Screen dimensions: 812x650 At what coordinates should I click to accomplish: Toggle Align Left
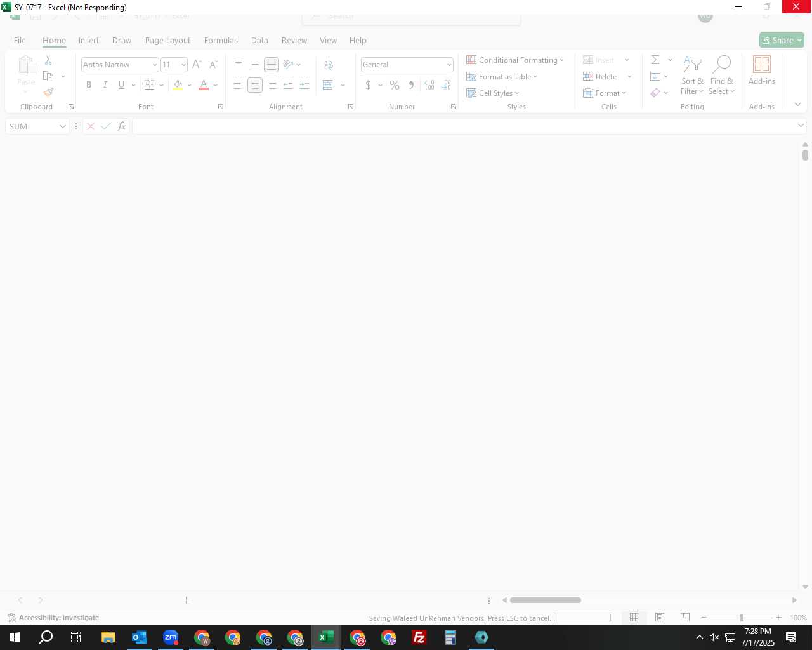(x=239, y=85)
